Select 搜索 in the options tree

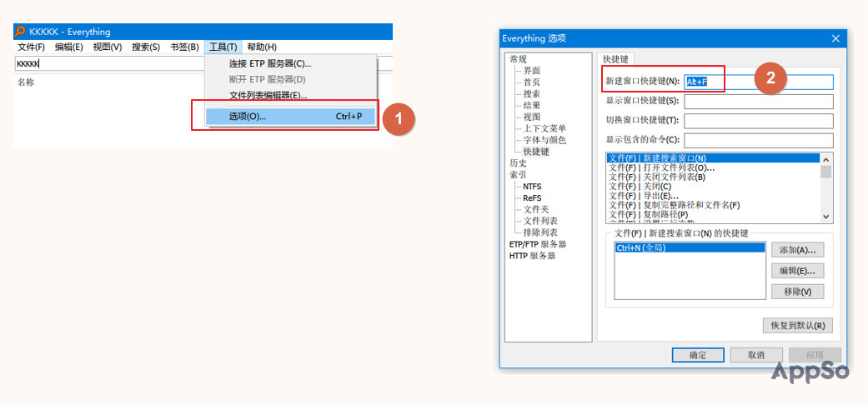tap(532, 94)
